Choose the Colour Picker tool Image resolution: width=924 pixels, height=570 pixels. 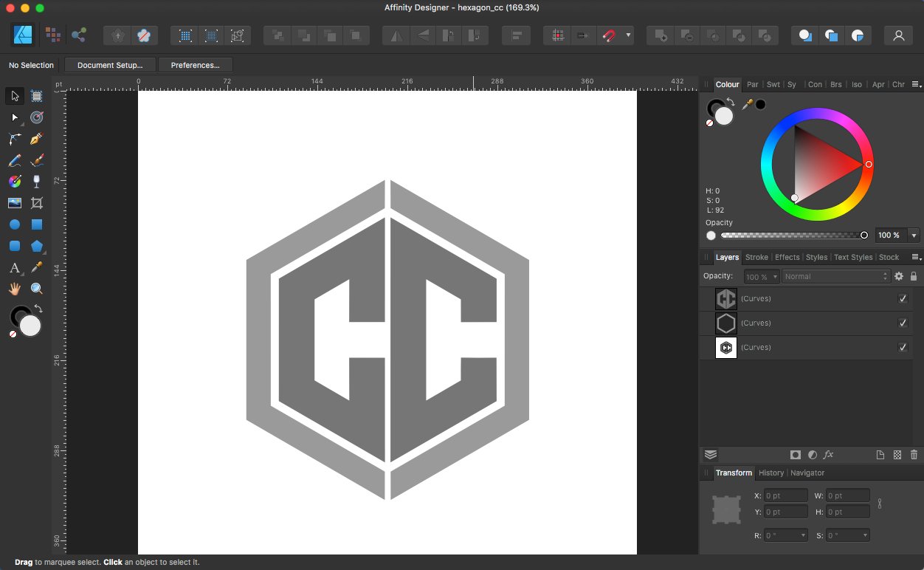tap(36, 267)
